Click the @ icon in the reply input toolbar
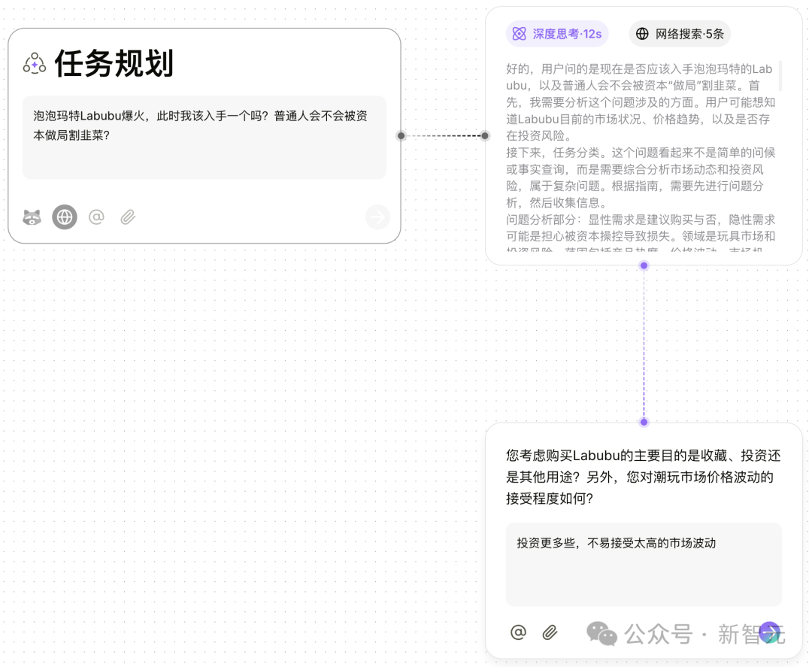This screenshot has width=812, height=667. coord(518,632)
